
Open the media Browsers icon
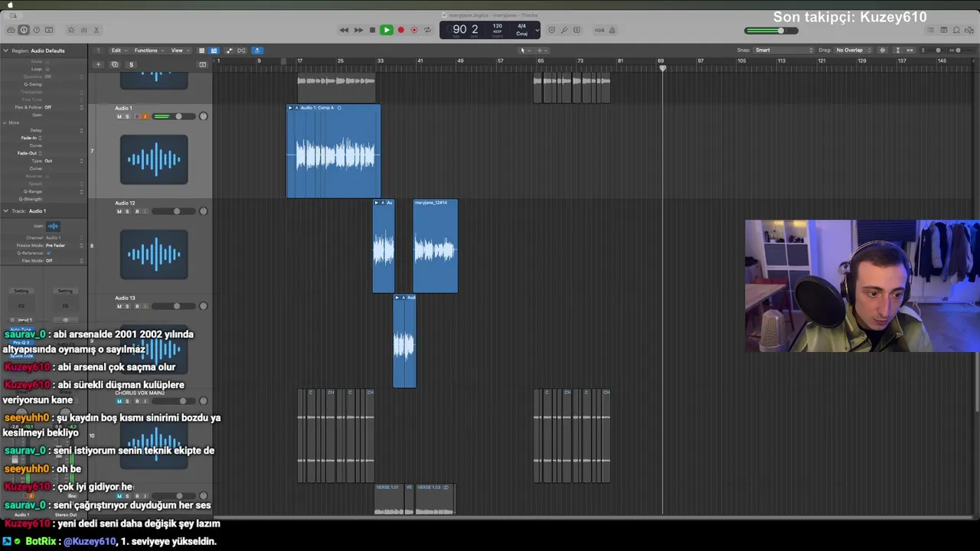[969, 30]
